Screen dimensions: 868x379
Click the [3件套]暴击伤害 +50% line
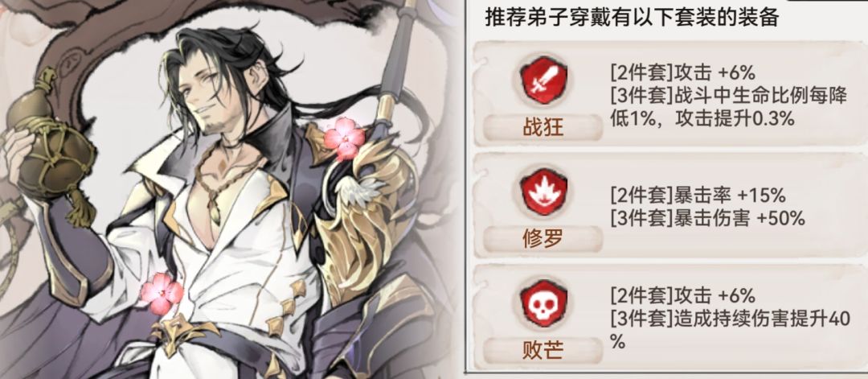(x=707, y=218)
